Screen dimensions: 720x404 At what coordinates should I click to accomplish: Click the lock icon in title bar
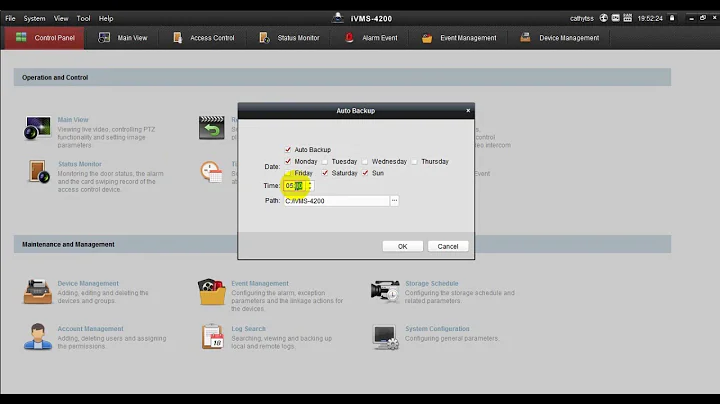tap(672, 18)
